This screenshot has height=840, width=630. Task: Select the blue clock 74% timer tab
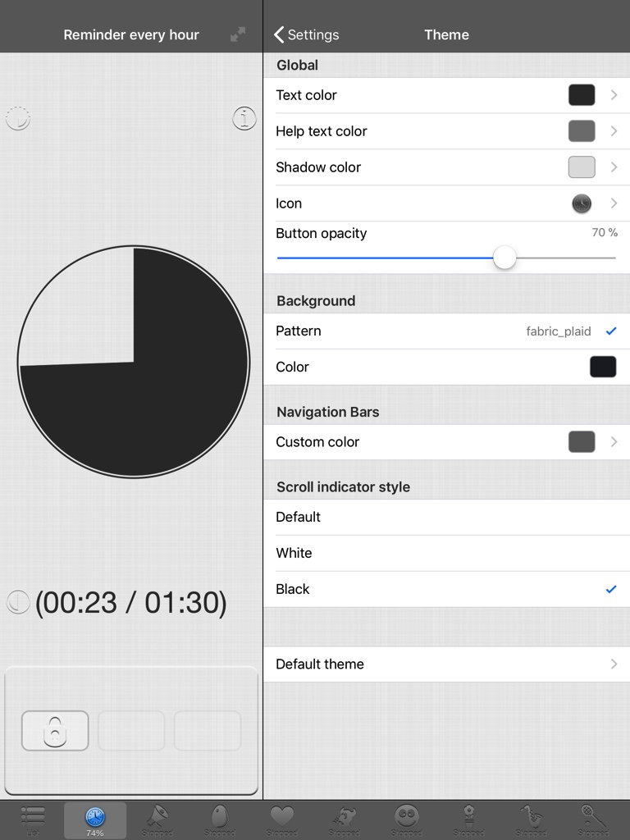coord(95,820)
